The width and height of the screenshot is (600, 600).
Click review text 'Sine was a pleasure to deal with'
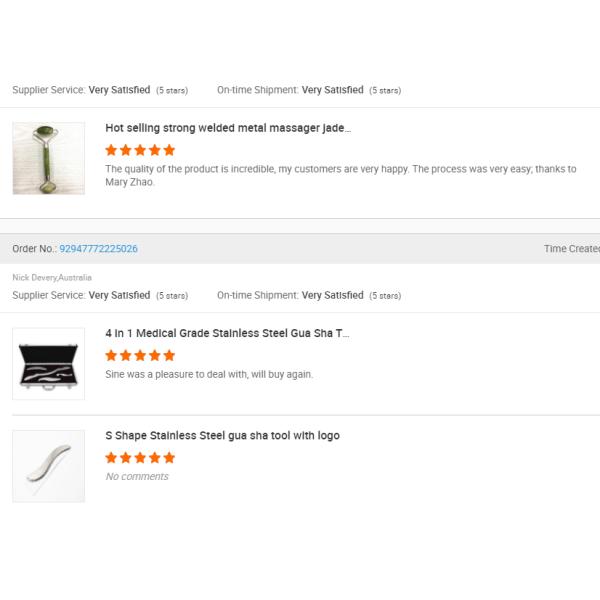(209, 374)
